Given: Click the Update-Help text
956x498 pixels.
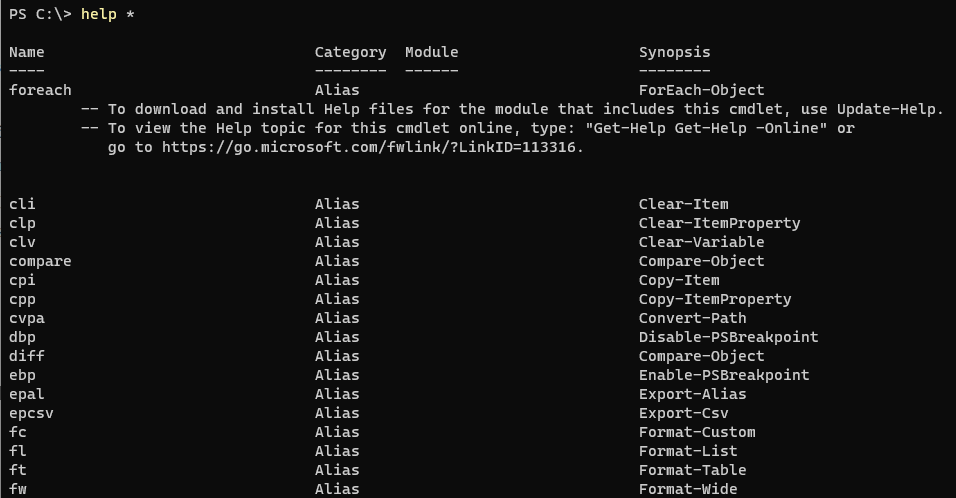Looking at the screenshot, I should (890, 109).
